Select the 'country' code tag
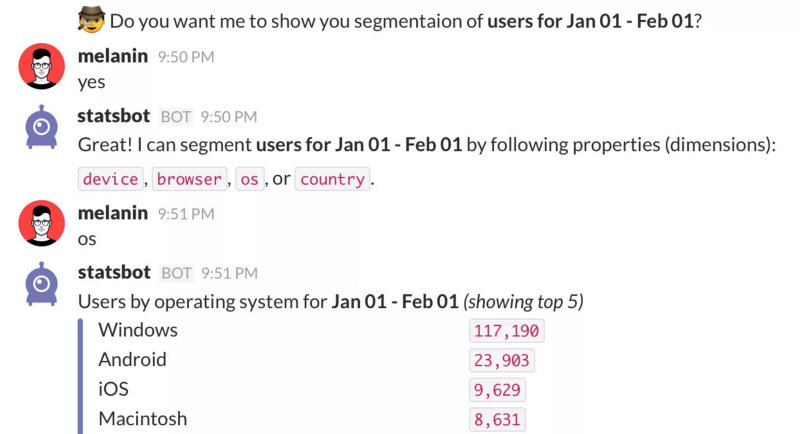This screenshot has height=434, width=800. [x=332, y=179]
